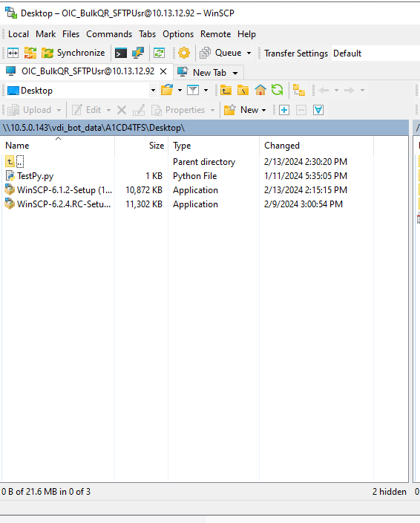Select the TestPy.py file

coord(36,176)
